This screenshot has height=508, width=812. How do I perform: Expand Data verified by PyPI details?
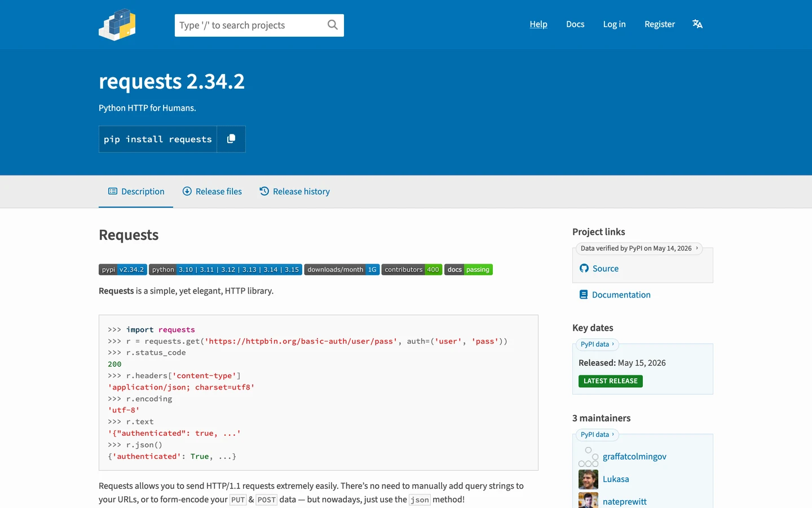639,248
